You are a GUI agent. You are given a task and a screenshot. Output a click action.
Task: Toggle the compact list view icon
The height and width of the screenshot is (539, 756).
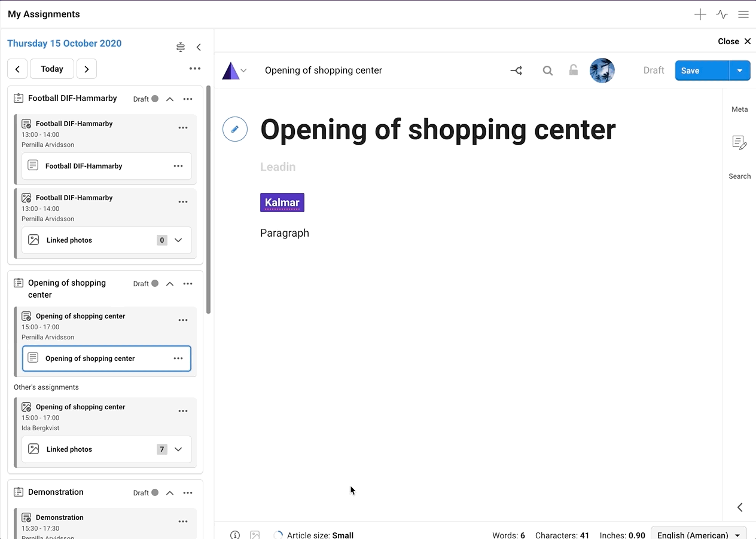click(x=181, y=47)
